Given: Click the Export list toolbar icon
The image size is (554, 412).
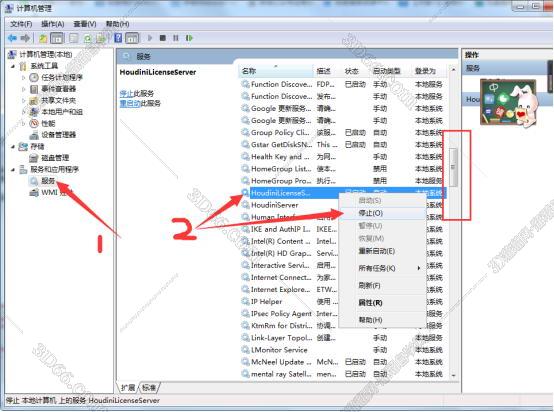Looking at the screenshot, I should tap(101, 38).
